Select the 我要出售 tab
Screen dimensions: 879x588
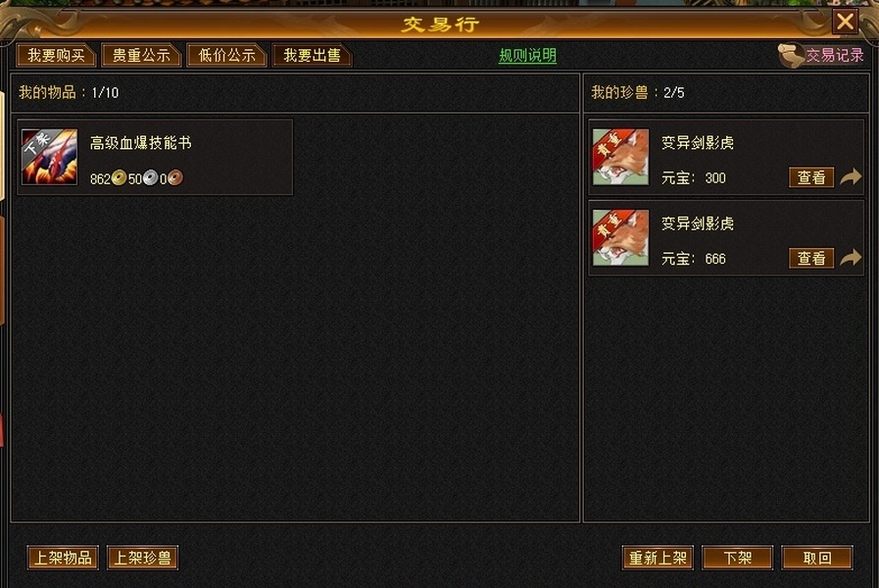(312, 56)
